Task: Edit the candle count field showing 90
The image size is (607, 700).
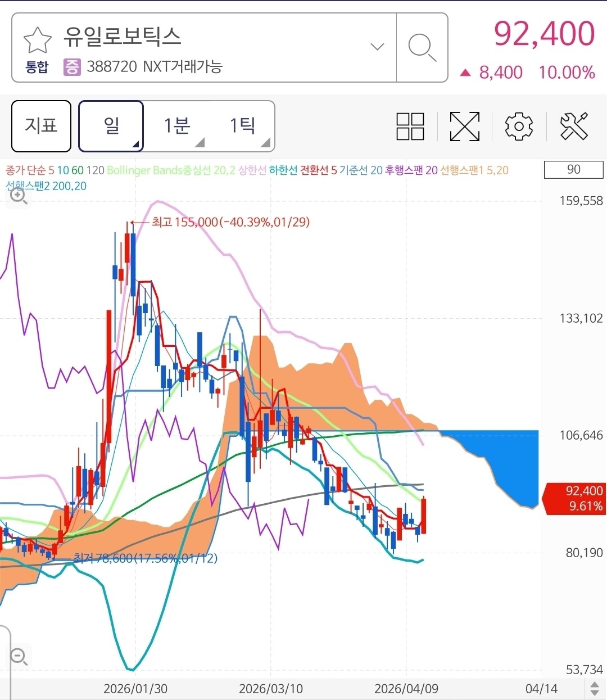Action: [573, 169]
